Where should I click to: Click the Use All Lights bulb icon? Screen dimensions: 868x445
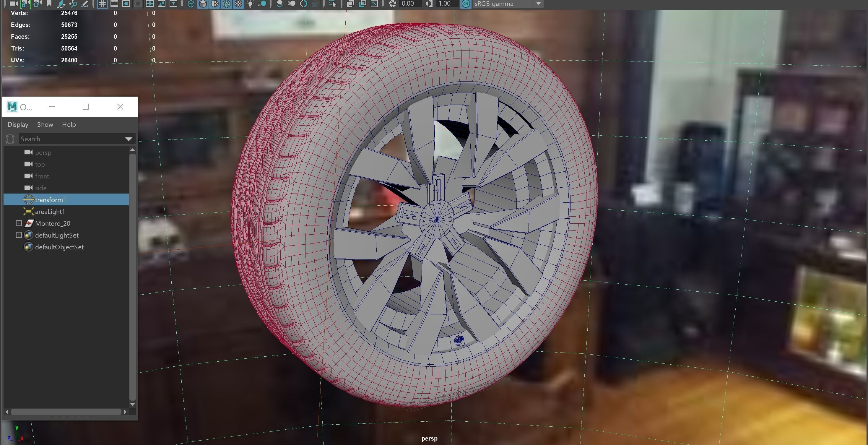tap(250, 4)
